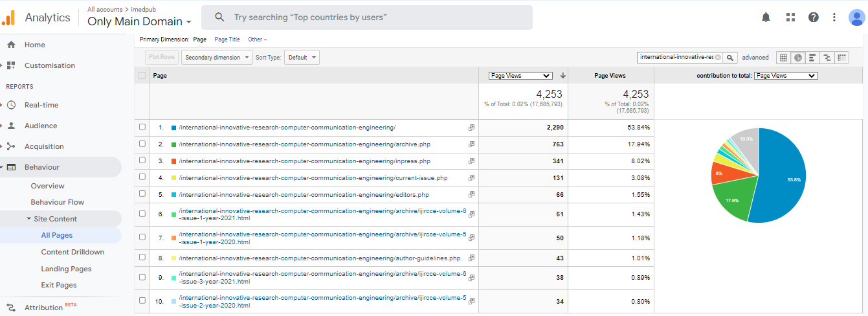Open the Secondary dimension dropdown
868x316 pixels.
pos(217,58)
